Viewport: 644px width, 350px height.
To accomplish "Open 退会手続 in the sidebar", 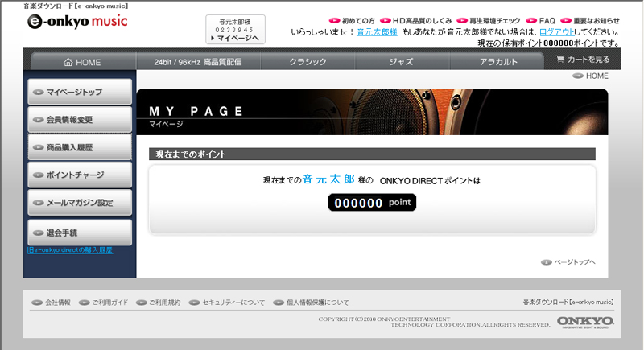I will coord(80,233).
